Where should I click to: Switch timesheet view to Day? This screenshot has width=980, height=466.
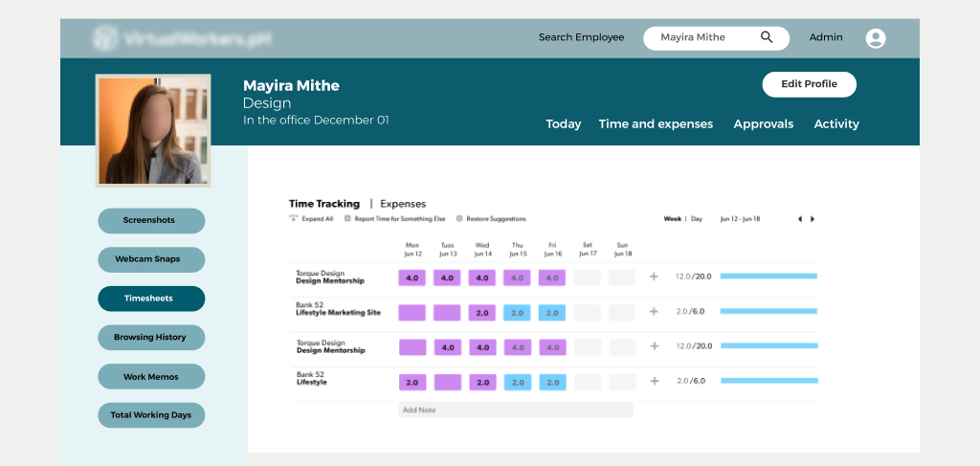697,219
